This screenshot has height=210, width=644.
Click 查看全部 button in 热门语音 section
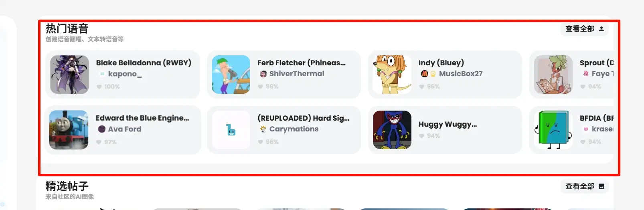[585, 29]
